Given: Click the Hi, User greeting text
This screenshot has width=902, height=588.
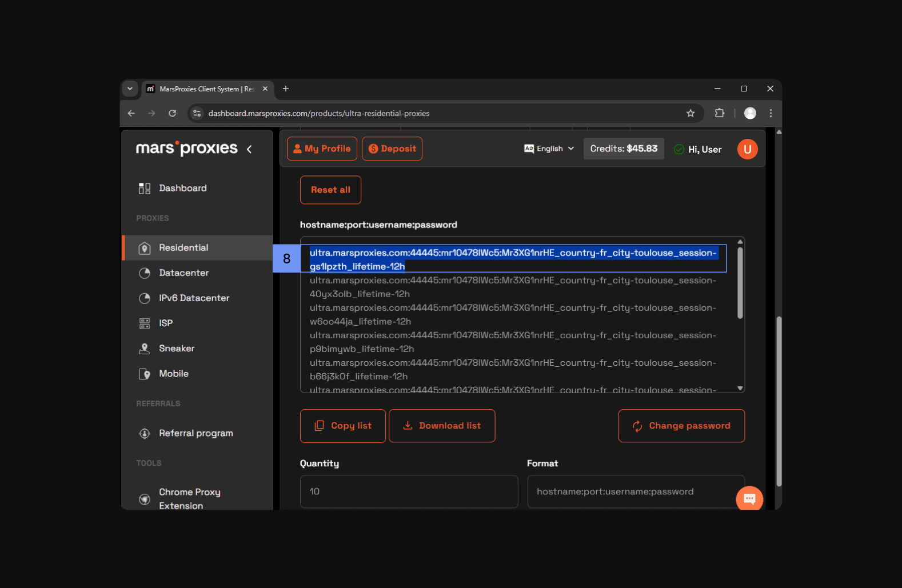Looking at the screenshot, I should (705, 150).
